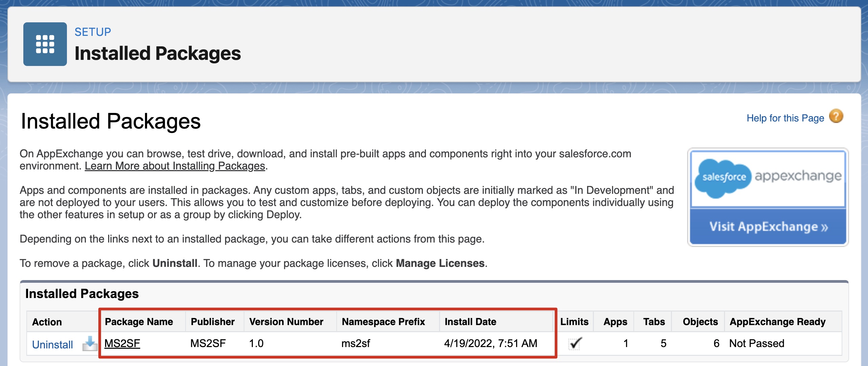Click the Salesforce AppExchange logo banner
The image size is (868, 366).
[768, 178]
